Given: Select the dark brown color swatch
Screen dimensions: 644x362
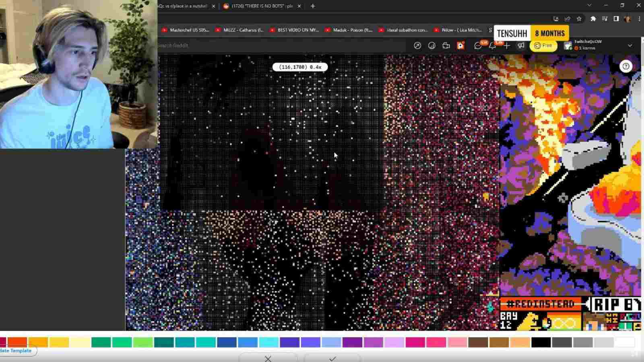Looking at the screenshot, I should [478, 342].
